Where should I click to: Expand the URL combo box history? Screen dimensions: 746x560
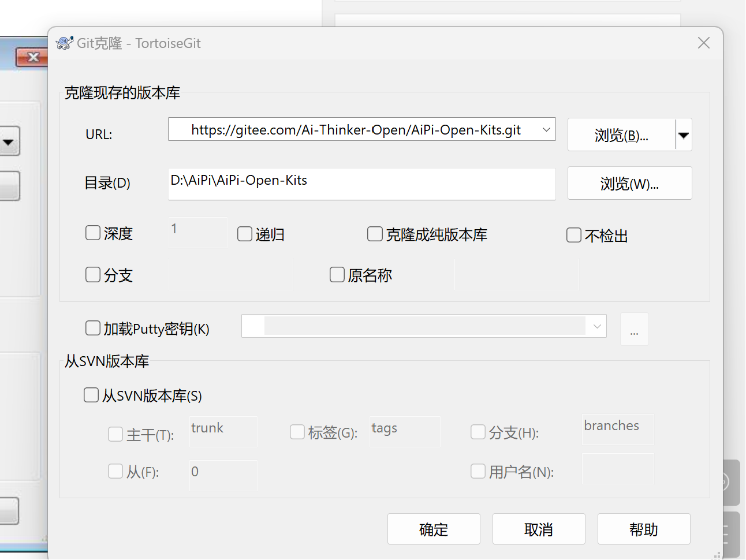pyautogui.click(x=546, y=130)
